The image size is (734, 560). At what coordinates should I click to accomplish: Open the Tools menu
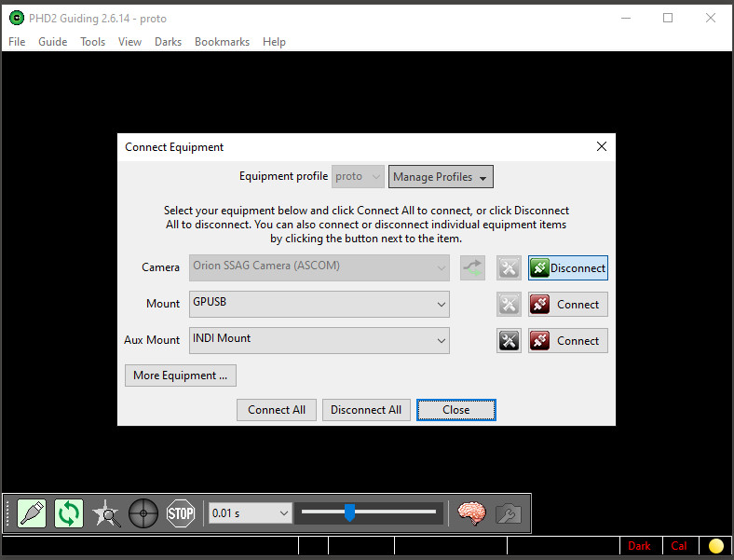[93, 42]
